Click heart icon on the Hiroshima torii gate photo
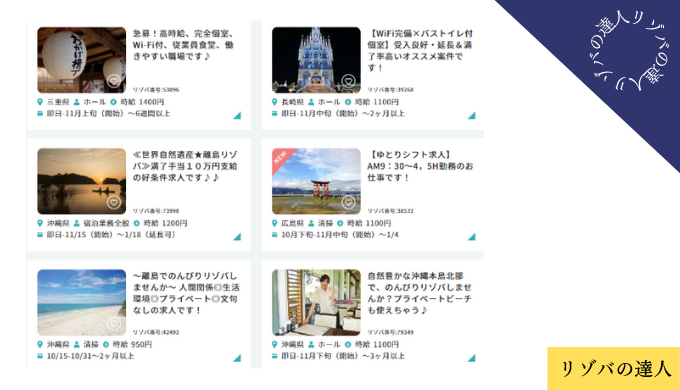Viewport: 680px width, 390px height. click(x=348, y=202)
